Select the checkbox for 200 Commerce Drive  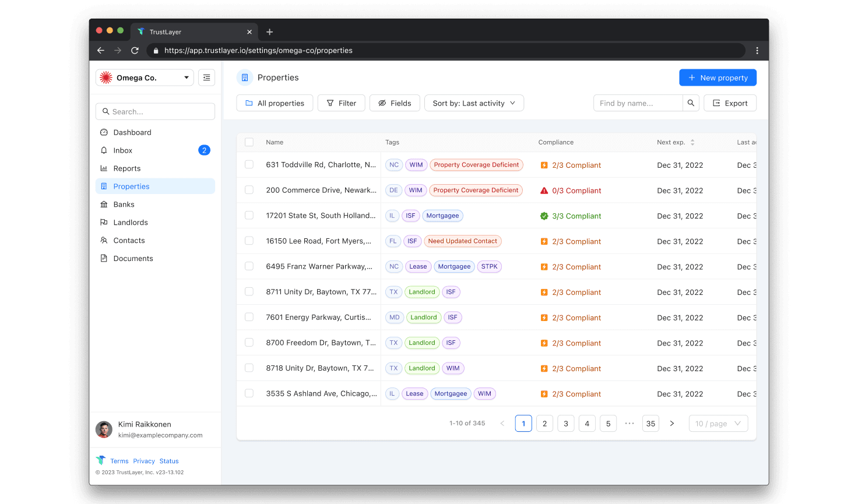(249, 190)
